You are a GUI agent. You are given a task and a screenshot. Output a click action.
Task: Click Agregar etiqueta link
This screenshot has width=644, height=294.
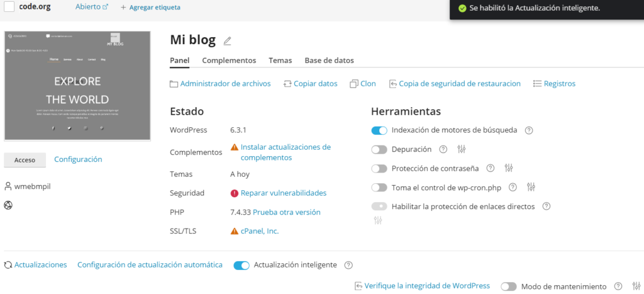coord(155,8)
